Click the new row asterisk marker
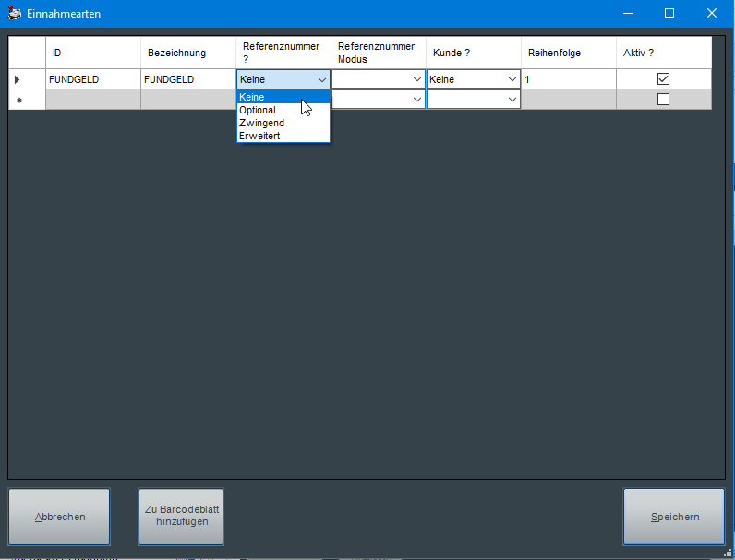735x560 pixels. (x=18, y=100)
